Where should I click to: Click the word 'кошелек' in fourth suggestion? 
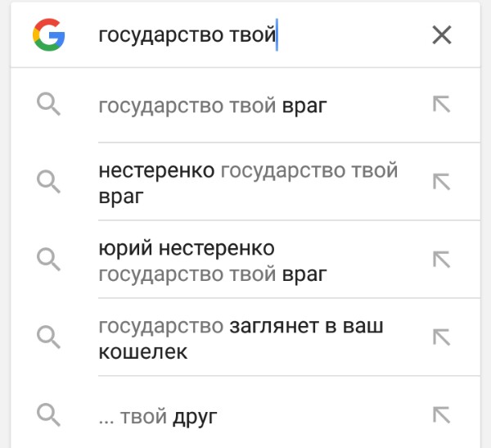[142, 351]
